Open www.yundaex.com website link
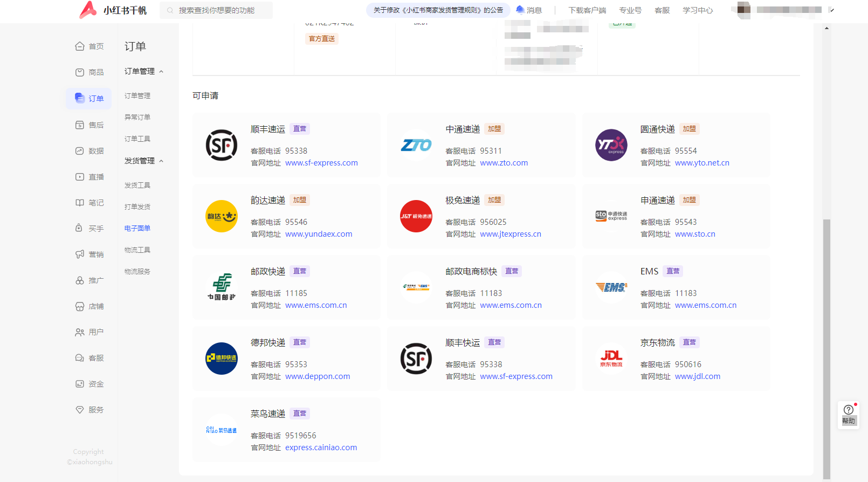 pos(319,234)
